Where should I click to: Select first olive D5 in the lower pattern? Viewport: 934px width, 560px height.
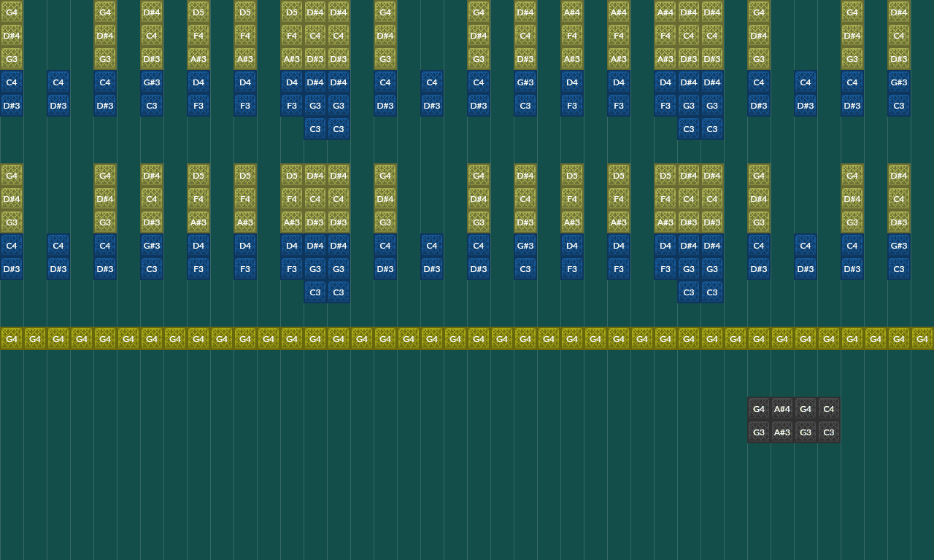click(x=198, y=176)
